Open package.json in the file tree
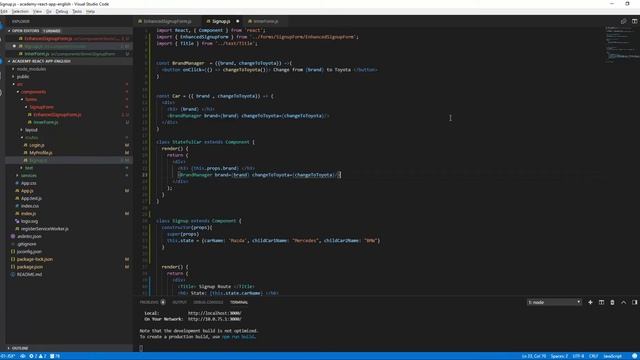Screen dimensions: 640x360 click(29, 267)
